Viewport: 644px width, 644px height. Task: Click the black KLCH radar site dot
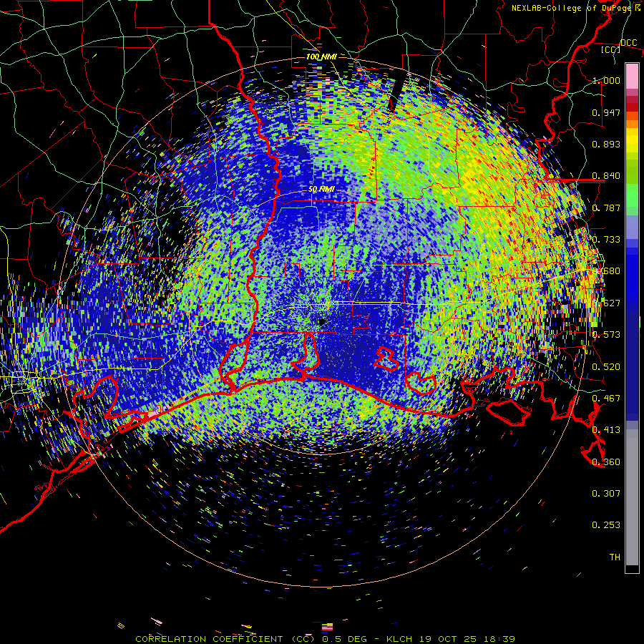(x=321, y=321)
